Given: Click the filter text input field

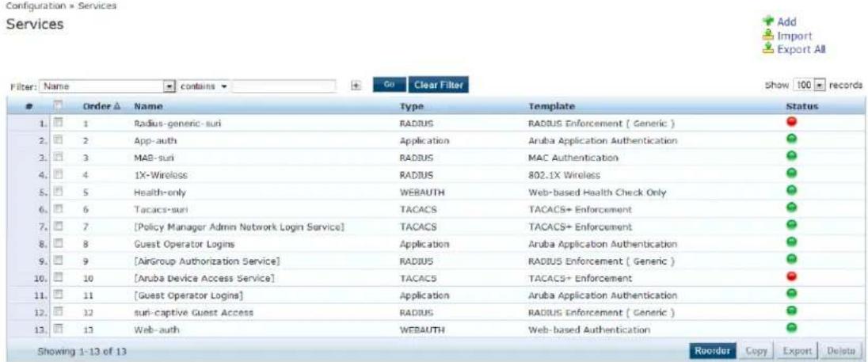Looking at the screenshot, I should [x=284, y=86].
